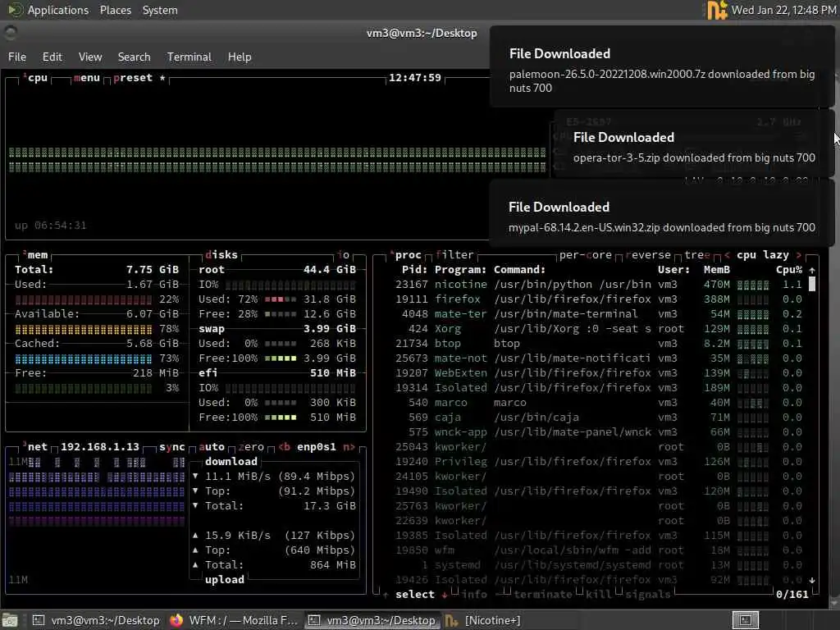840x630 pixels.
Task: Toggle reverse sorting in proc box
Action: (x=648, y=255)
